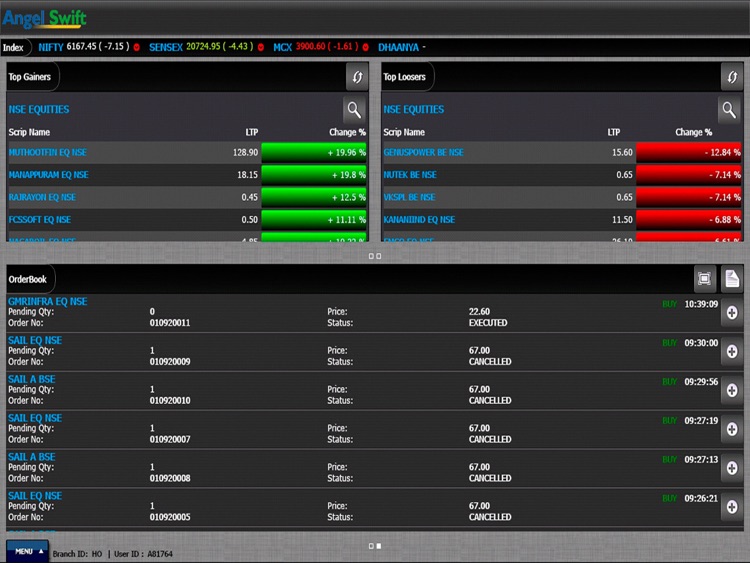
Task: Open the MENU popup button
Action: click(28, 552)
